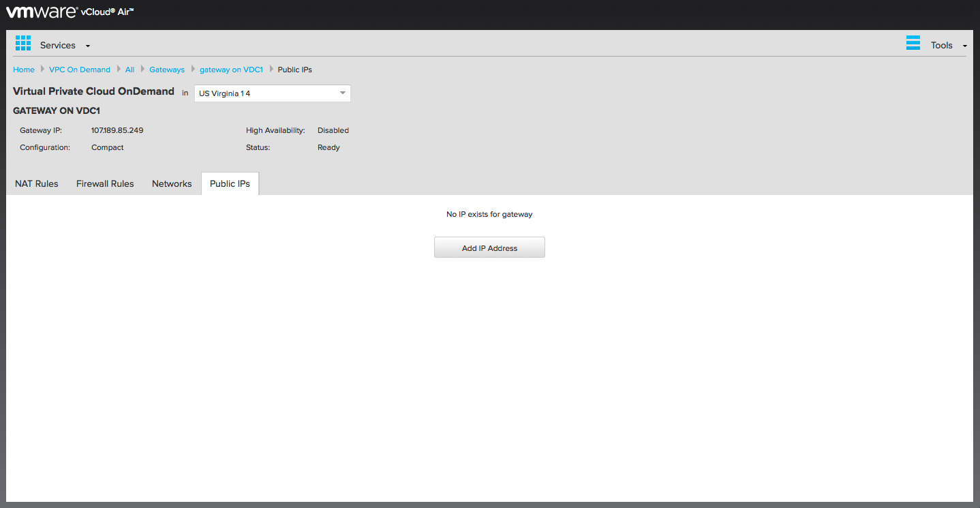Navigate to VPC On Demand breadcrumb
Viewport: 980px width, 508px height.
pyautogui.click(x=80, y=70)
